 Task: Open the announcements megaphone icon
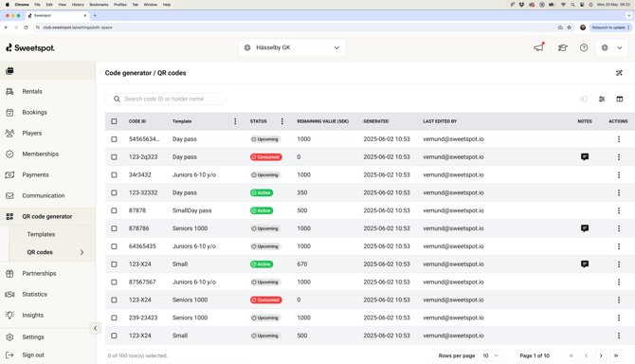[538, 47]
